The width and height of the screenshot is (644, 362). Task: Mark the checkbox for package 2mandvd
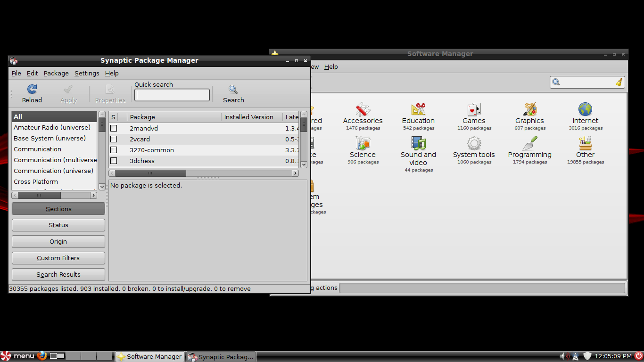point(114,128)
